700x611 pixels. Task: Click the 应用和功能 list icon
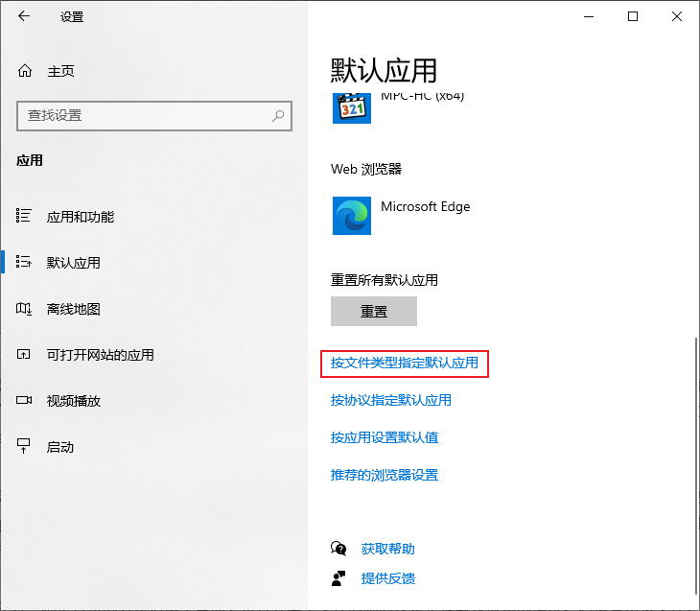(23, 216)
